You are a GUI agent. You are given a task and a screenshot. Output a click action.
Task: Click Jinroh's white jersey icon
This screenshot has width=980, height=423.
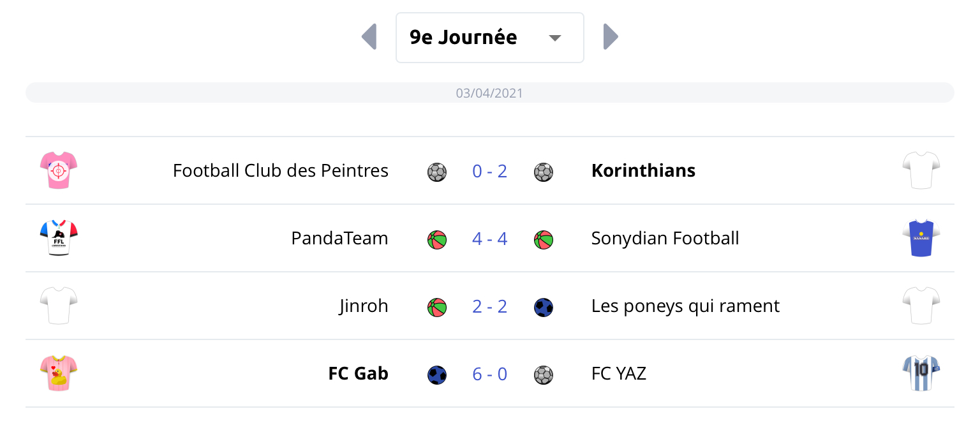(58, 306)
